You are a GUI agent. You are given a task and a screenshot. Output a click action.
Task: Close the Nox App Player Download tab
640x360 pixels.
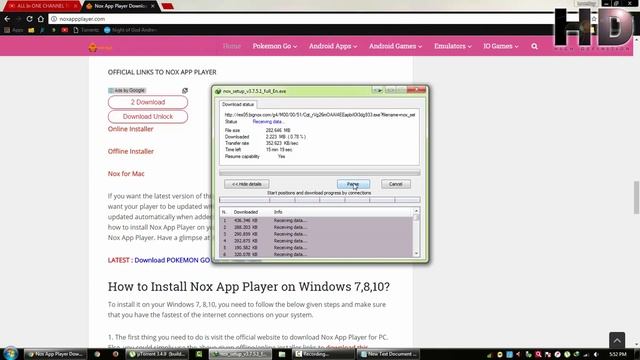[153, 6]
